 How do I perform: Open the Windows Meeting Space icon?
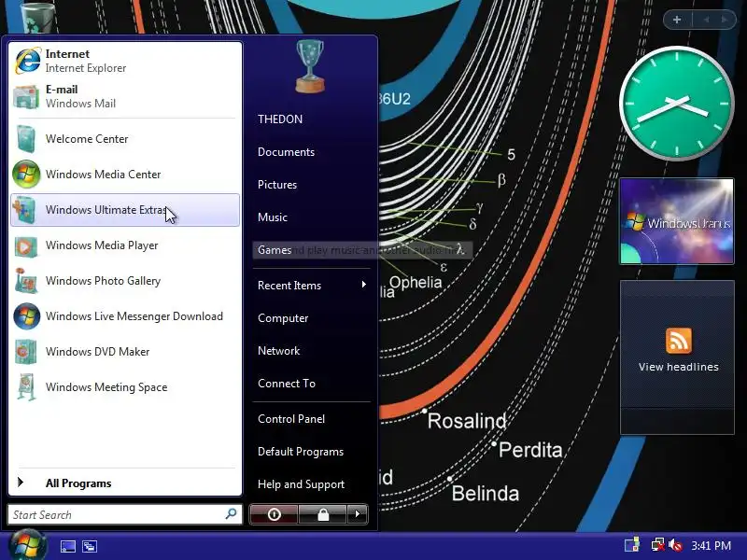point(26,387)
